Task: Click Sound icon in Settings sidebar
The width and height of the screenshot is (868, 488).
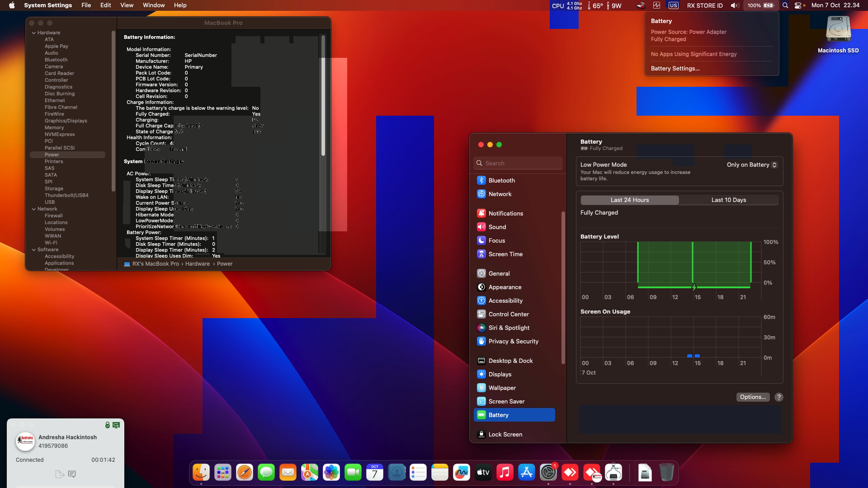Action: (481, 227)
